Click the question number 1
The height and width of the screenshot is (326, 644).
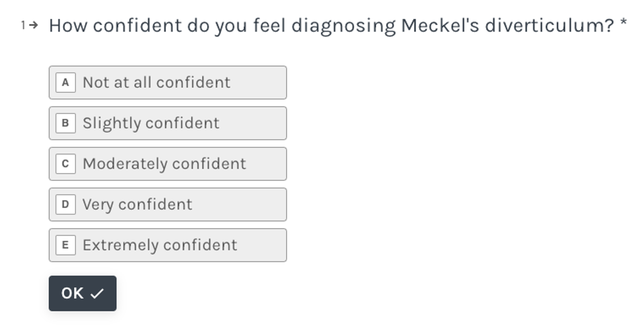(x=23, y=25)
